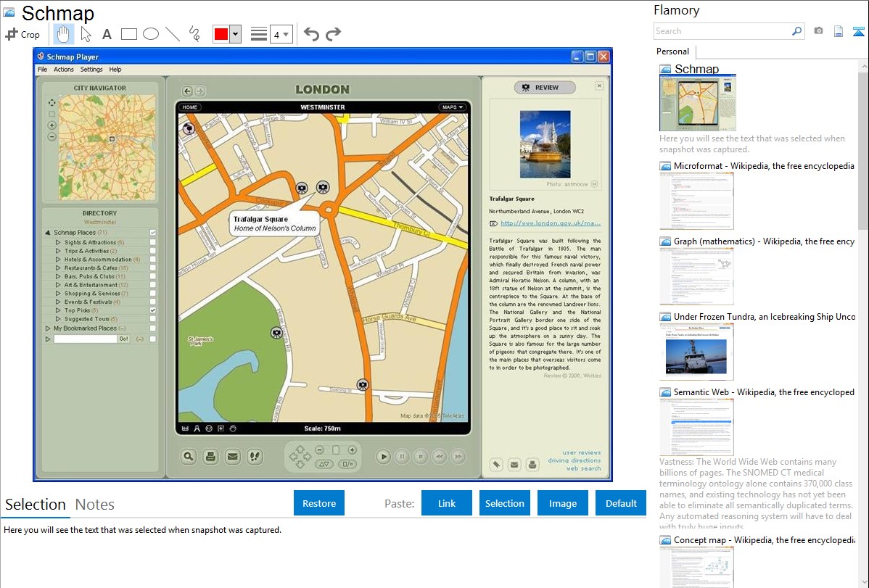
Task: Click the document icon beside the camera
Action: pyautogui.click(x=839, y=31)
